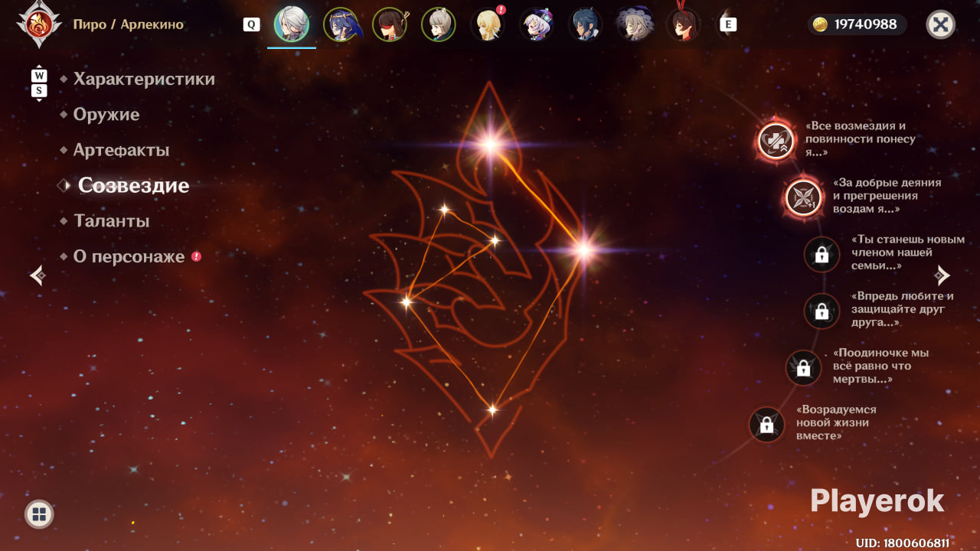Click locked node «Поодиночке мы всё равно…»
The image size is (980, 551).
click(803, 368)
